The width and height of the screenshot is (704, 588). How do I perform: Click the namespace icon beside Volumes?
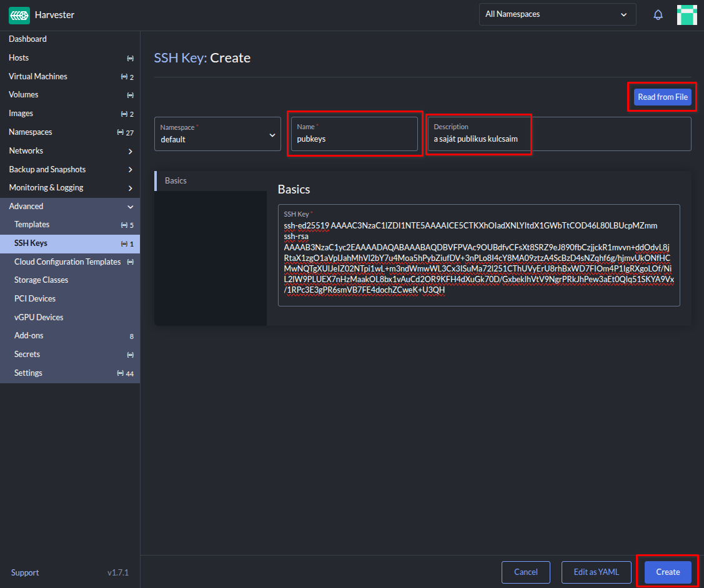point(130,95)
